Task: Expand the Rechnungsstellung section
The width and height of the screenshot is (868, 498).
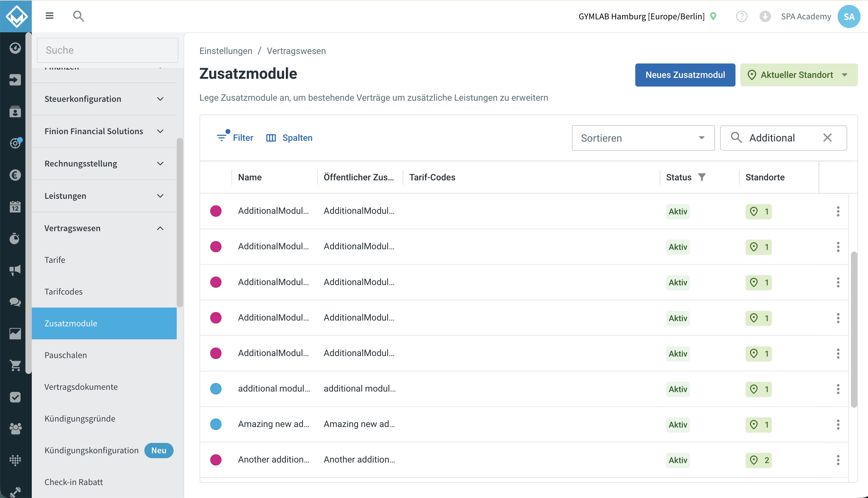Action: [x=104, y=164]
